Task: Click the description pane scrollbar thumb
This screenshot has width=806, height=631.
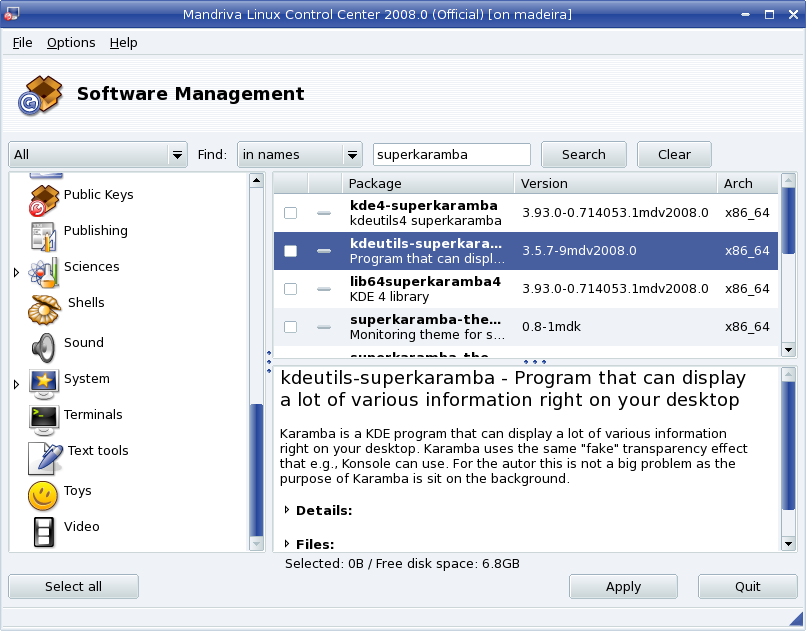Action: [788, 445]
